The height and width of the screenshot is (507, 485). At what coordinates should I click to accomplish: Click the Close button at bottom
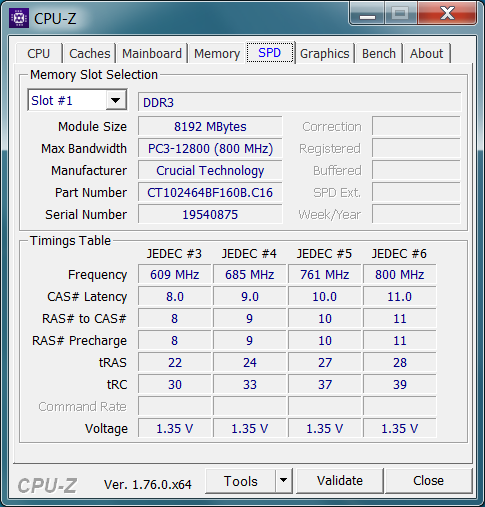428,480
